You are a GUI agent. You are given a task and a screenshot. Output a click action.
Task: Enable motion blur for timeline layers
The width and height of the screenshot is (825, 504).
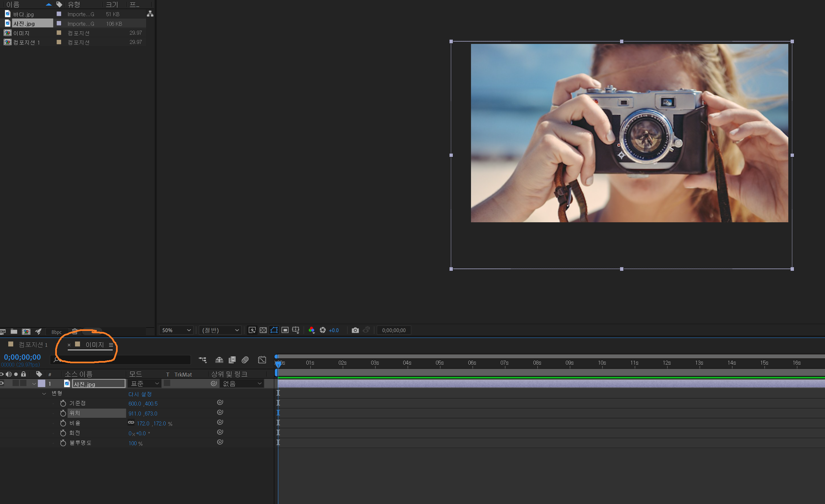click(x=245, y=360)
